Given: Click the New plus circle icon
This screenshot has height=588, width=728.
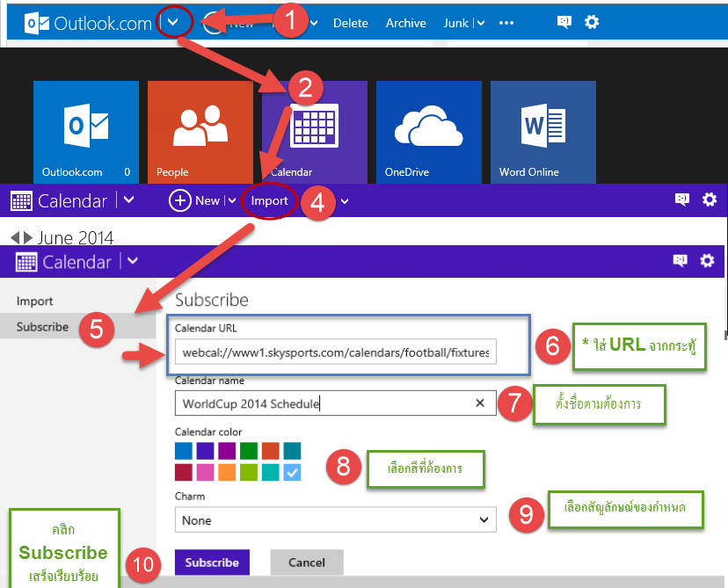Looking at the screenshot, I should pos(179,200).
